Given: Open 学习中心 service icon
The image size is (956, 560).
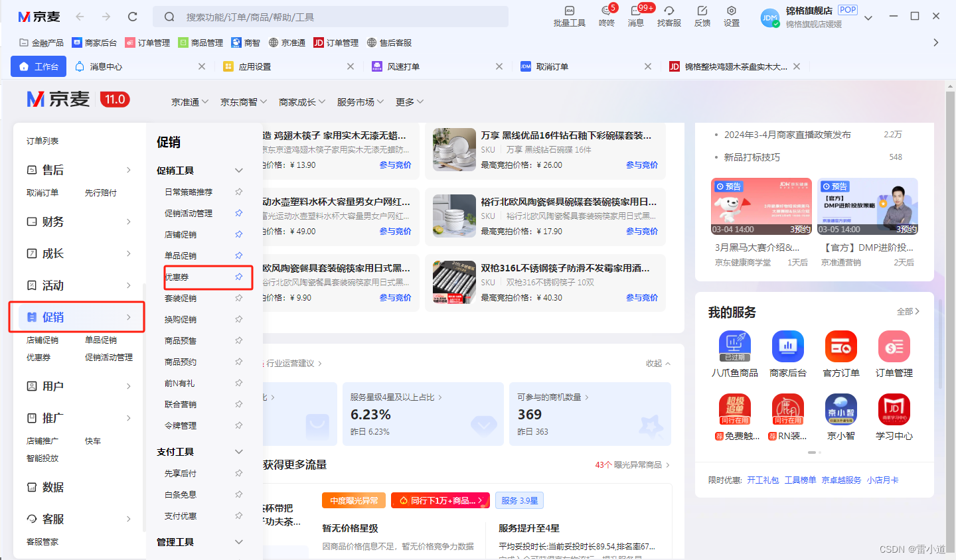Looking at the screenshot, I should pos(894,409).
